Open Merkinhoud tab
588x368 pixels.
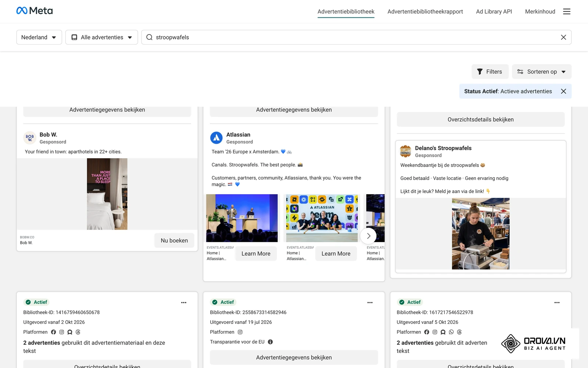click(x=540, y=11)
